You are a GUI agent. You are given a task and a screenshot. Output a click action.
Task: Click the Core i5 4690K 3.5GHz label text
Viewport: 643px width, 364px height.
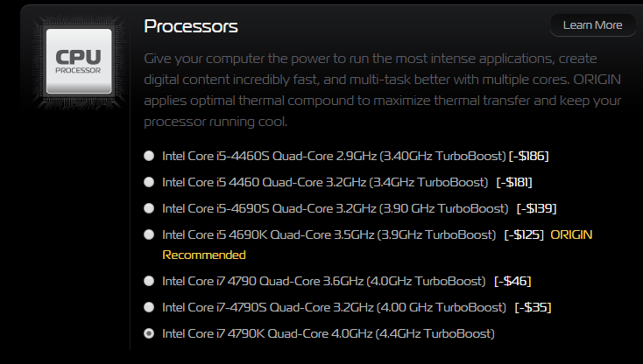329,234
